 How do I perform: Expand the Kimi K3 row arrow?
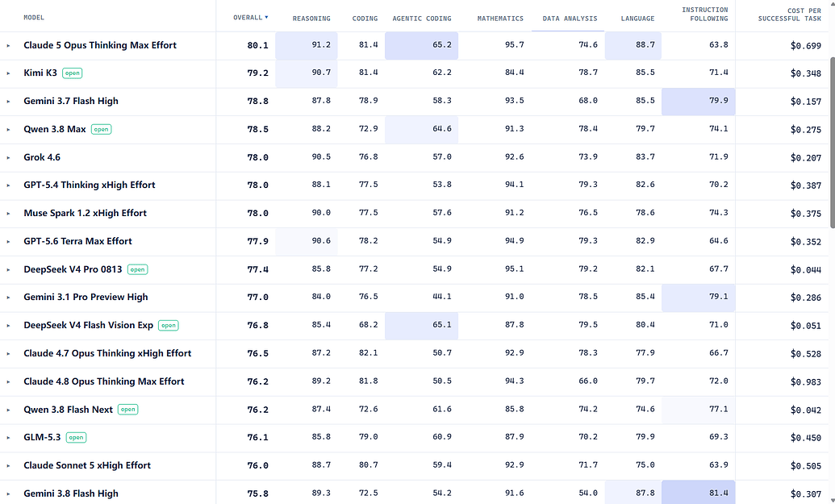(x=8, y=73)
